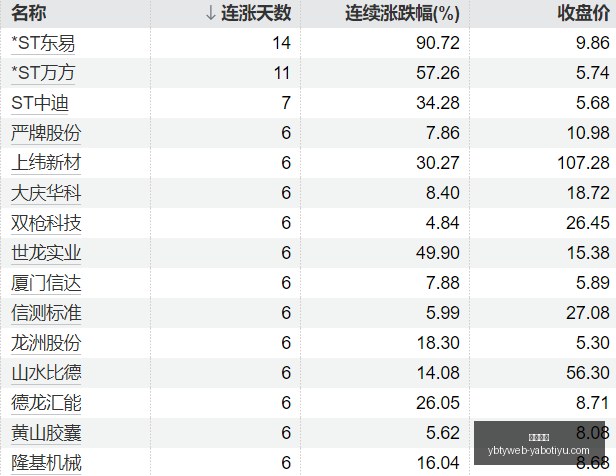Image resolution: width=616 pixels, height=476 pixels.
Task: Open the 龙洲股份 stock link
Action: [x=46, y=343]
